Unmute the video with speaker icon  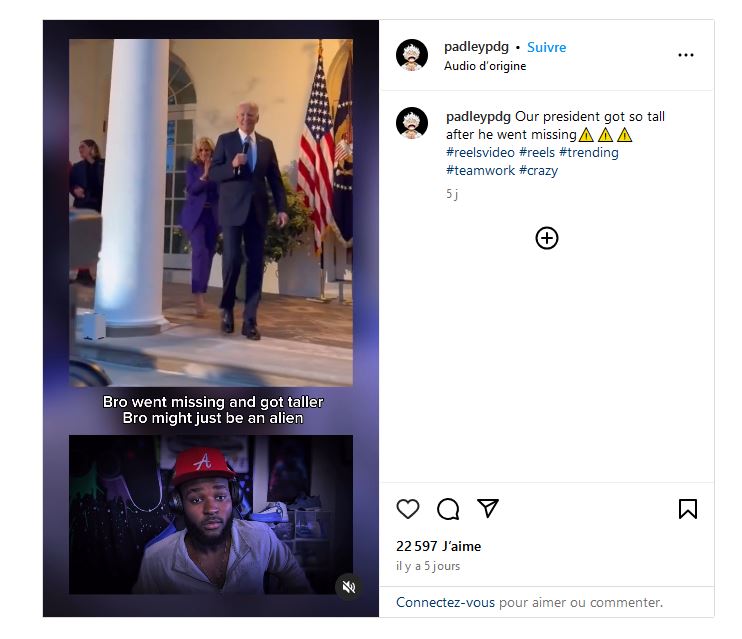coord(349,587)
